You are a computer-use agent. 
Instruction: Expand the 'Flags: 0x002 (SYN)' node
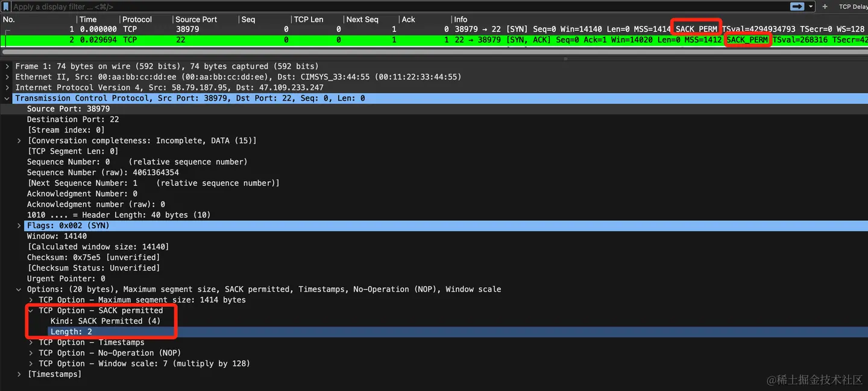(x=19, y=226)
